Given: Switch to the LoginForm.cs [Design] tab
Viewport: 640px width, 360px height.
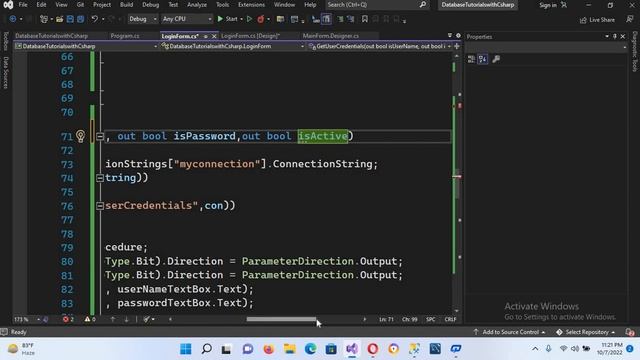Looking at the screenshot, I should pos(250,36).
